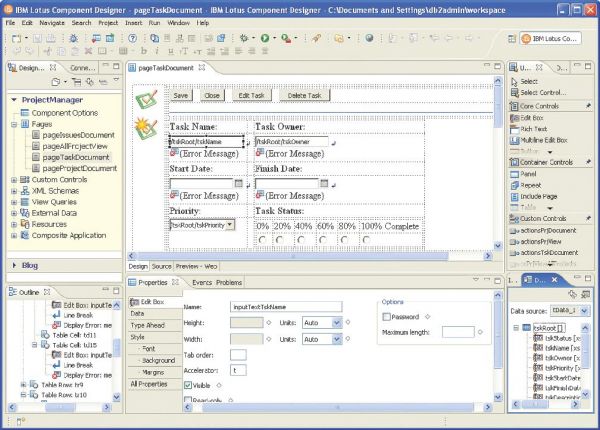
Task: Pick the Select arrow tool in palette
Action: click(x=524, y=81)
